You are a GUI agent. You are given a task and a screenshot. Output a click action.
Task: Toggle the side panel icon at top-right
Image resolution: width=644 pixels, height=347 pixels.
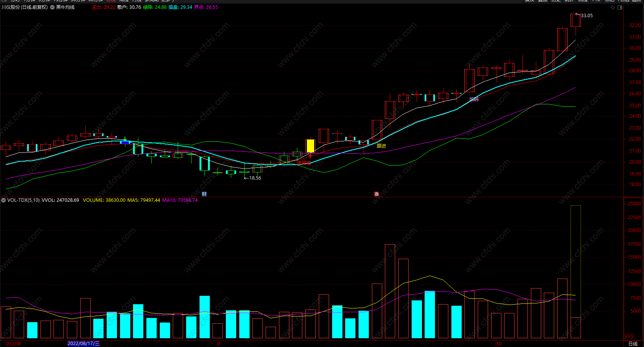[620, 7]
